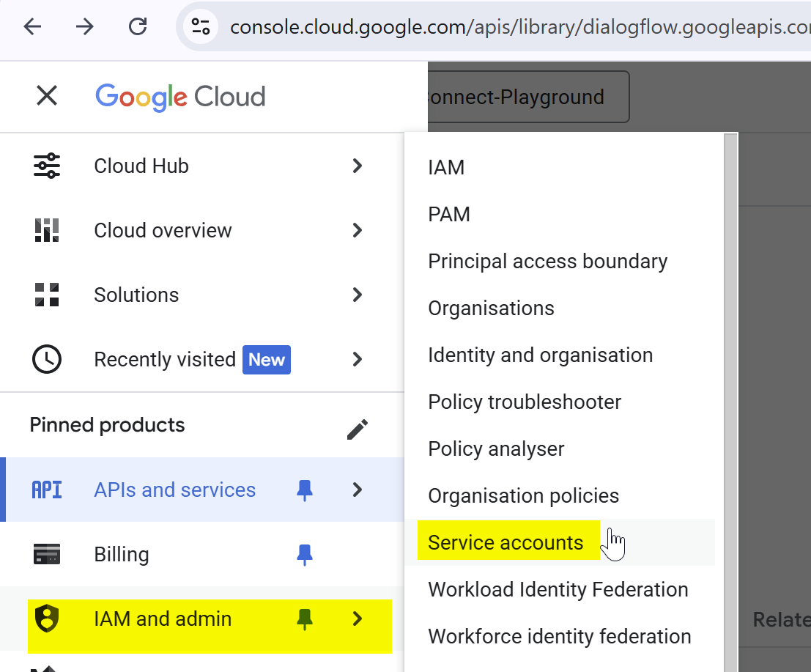The width and height of the screenshot is (811, 672).
Task: Expand the Solutions submenu chevron
Action: (x=358, y=295)
